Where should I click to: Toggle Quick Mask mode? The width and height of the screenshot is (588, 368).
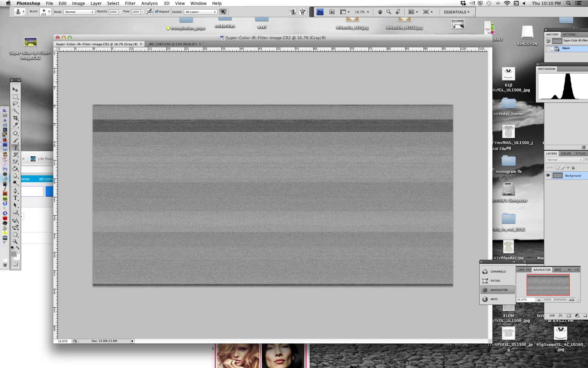pos(15,264)
